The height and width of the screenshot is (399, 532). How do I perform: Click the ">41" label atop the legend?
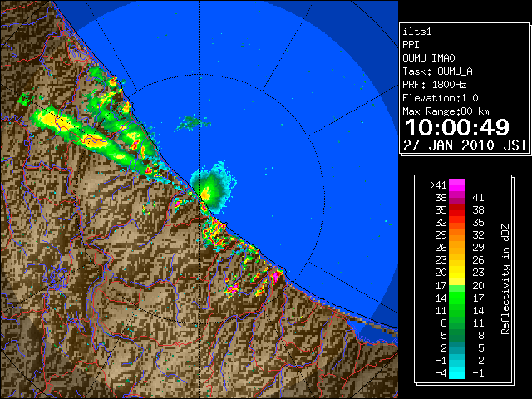pyautogui.click(x=438, y=185)
